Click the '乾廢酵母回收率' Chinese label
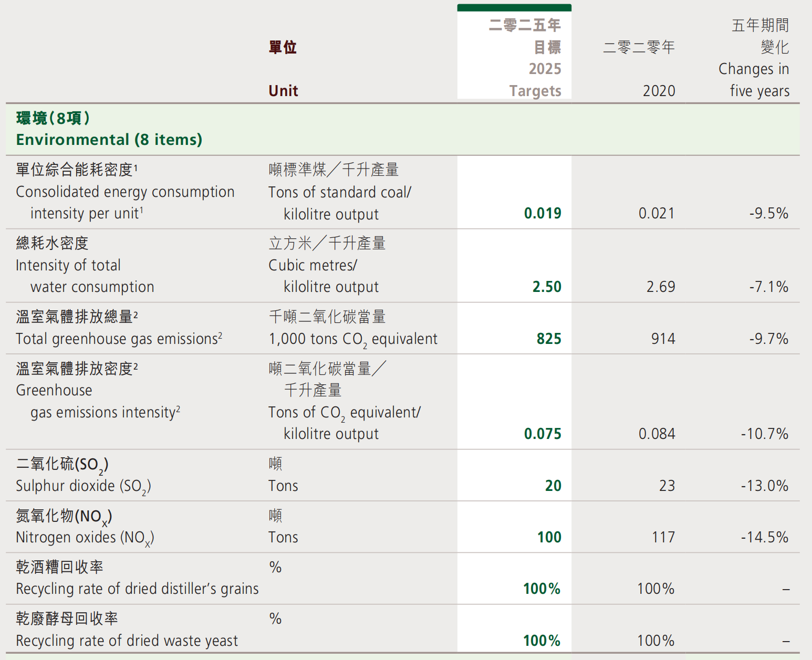 (x=67, y=619)
